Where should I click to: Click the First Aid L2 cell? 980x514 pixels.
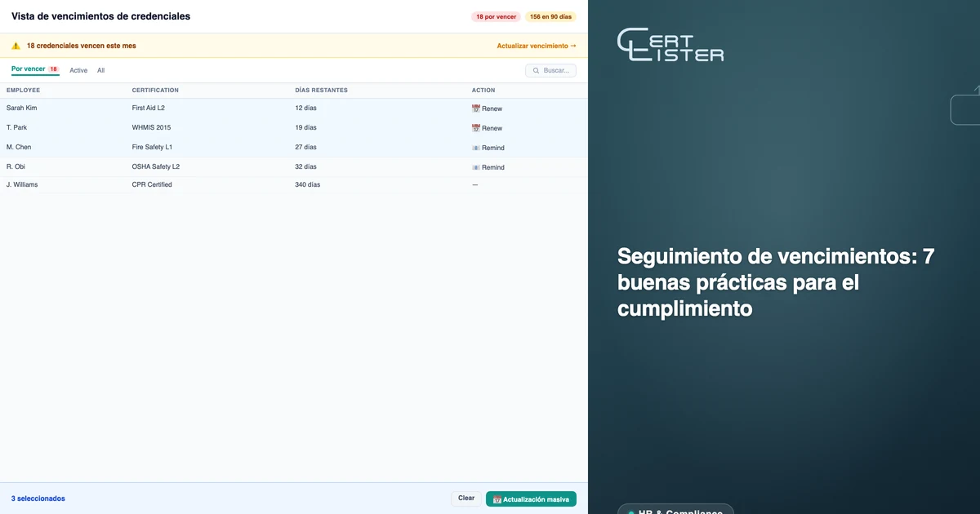(148, 108)
